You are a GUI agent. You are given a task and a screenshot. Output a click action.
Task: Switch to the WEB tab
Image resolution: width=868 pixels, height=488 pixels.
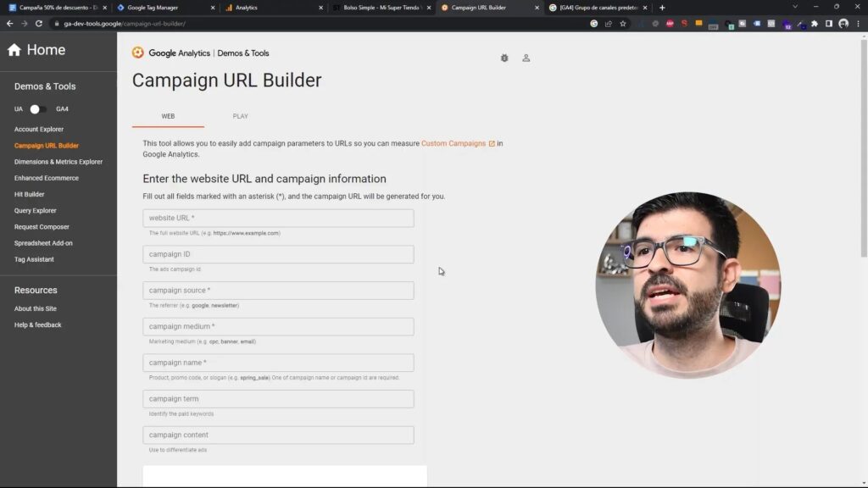(168, 116)
